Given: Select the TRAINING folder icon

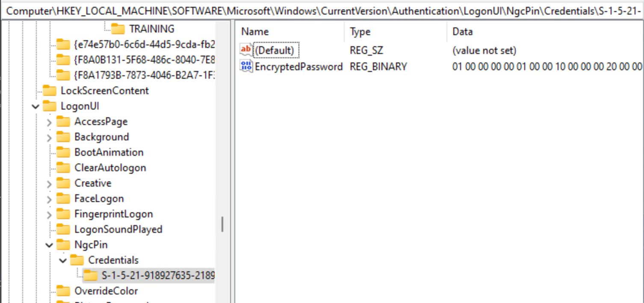Looking at the screenshot, I should click(x=118, y=29).
